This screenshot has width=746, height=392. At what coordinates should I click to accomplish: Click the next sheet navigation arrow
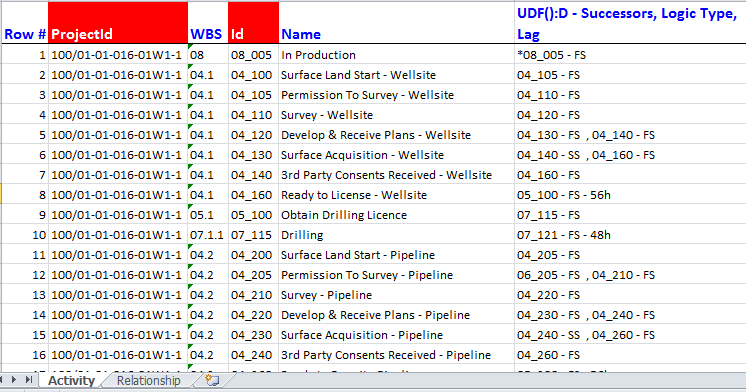click(14, 380)
